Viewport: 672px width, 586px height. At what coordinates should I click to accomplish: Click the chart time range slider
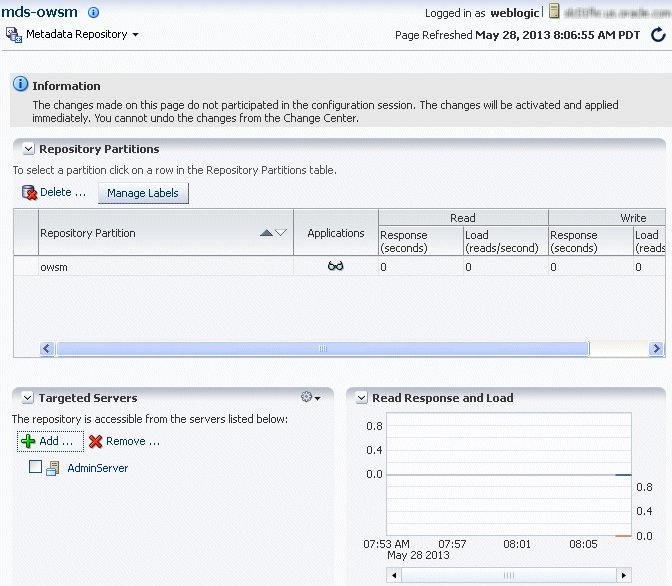[509, 575]
